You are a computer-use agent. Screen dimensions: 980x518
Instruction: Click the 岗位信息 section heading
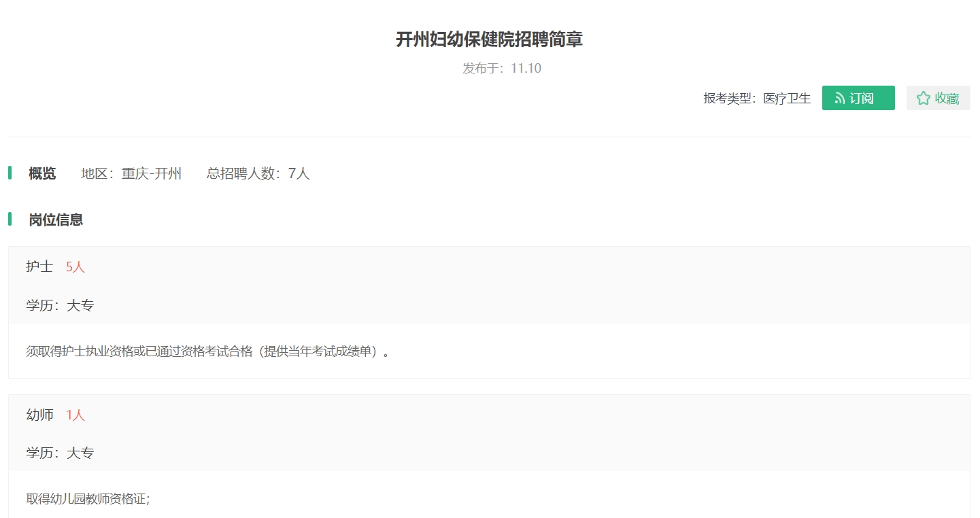[56, 220]
